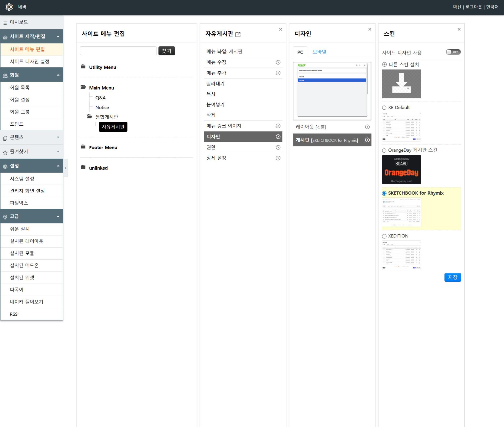Viewport: 504px width, 427px height.
Task: Click the 메뉴 수정 arrow icon
Action: click(x=278, y=62)
